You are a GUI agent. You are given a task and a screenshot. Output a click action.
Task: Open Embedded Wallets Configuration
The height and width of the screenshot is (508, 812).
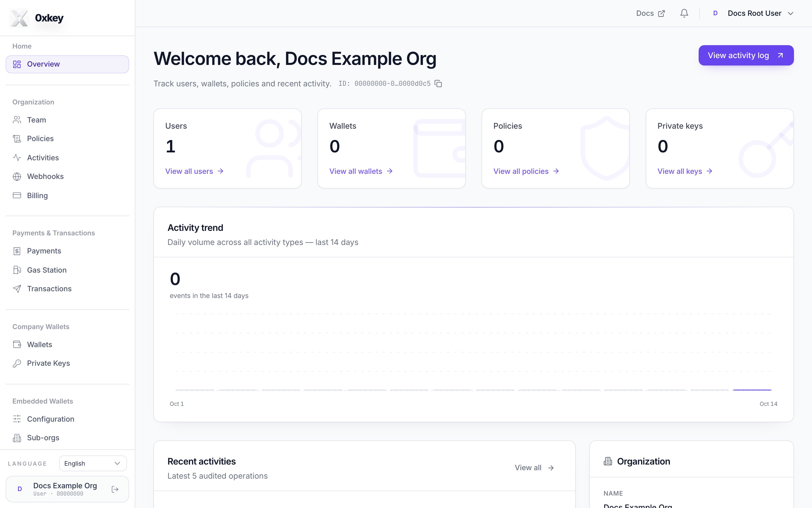[x=67, y=419]
